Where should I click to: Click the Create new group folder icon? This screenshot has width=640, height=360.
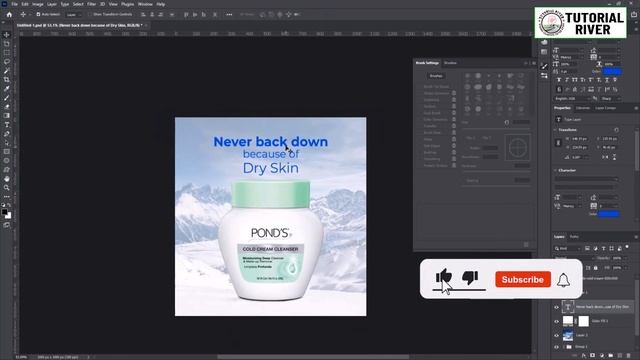611,356
